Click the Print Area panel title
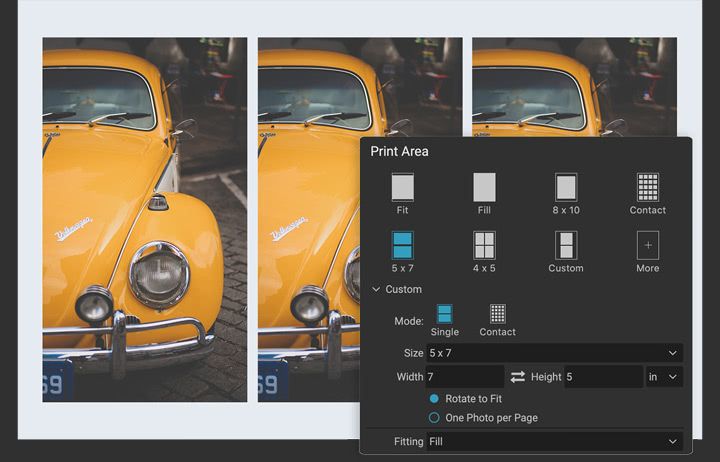Viewport: 720px width, 462px height. click(399, 152)
